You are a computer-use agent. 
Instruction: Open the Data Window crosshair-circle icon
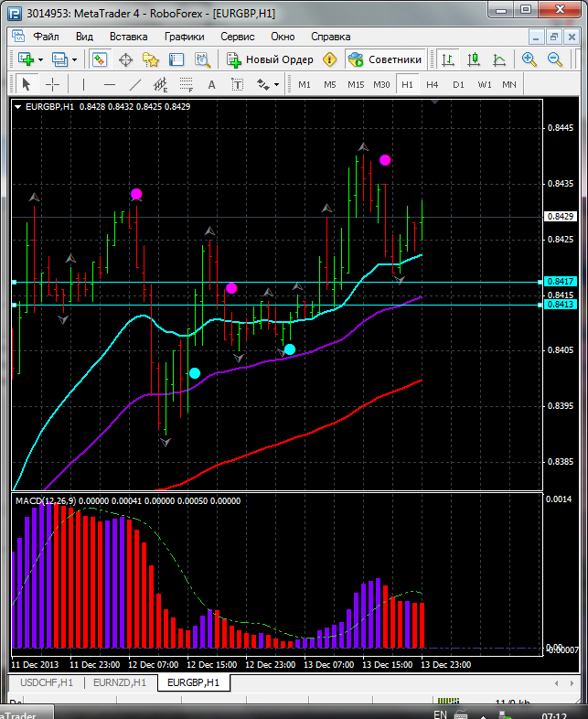tap(125, 59)
